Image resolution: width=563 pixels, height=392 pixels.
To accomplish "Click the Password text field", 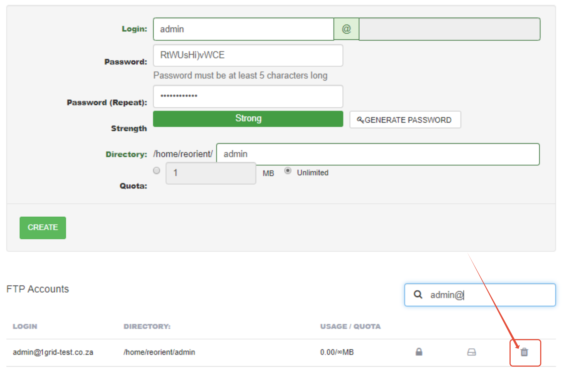I will [x=248, y=55].
